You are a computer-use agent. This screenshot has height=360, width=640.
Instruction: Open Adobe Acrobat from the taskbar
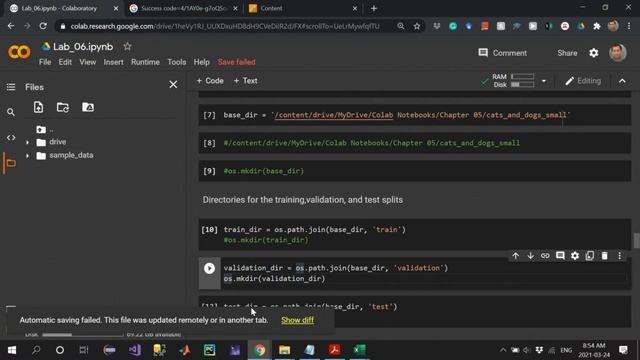click(x=335, y=350)
